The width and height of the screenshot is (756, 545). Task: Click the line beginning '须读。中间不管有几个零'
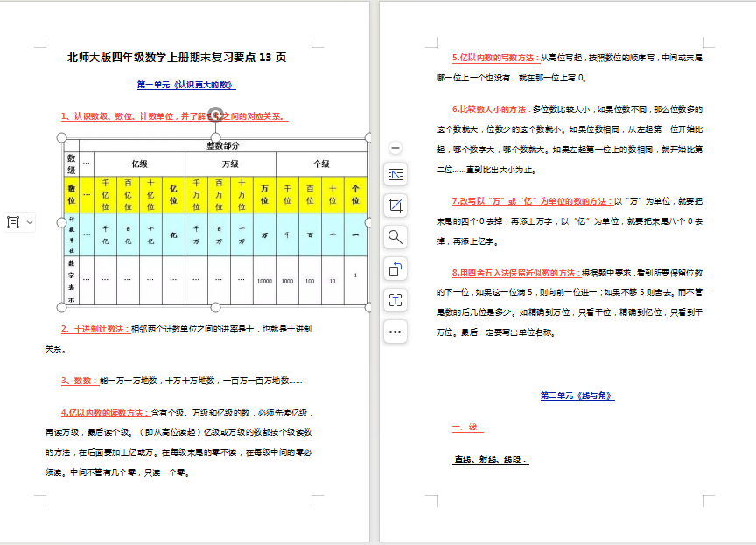pyautogui.click(x=118, y=472)
